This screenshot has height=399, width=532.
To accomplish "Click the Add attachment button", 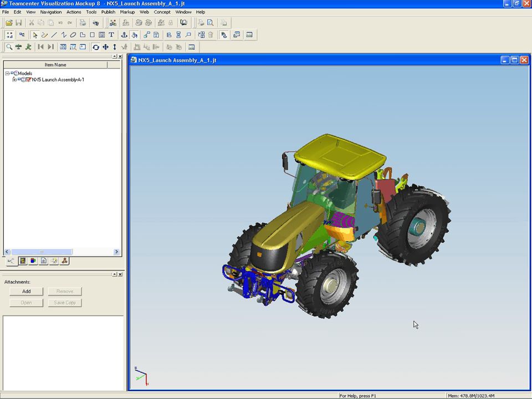I will (27, 291).
